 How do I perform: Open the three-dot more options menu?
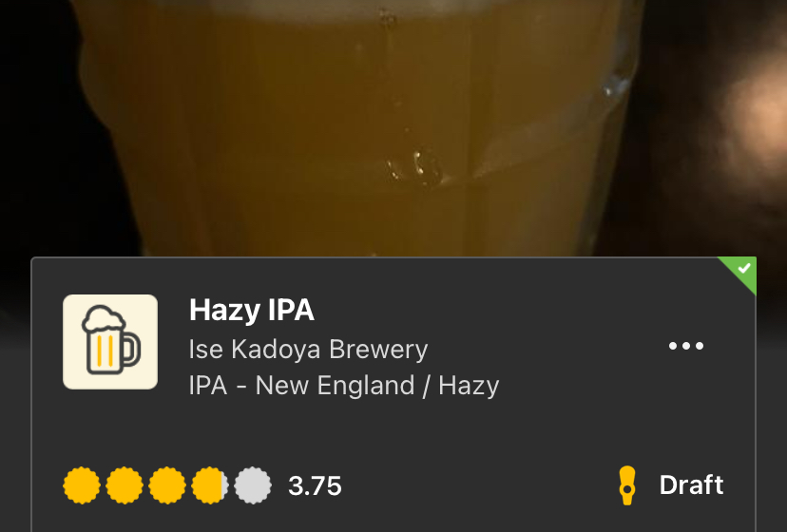(686, 345)
